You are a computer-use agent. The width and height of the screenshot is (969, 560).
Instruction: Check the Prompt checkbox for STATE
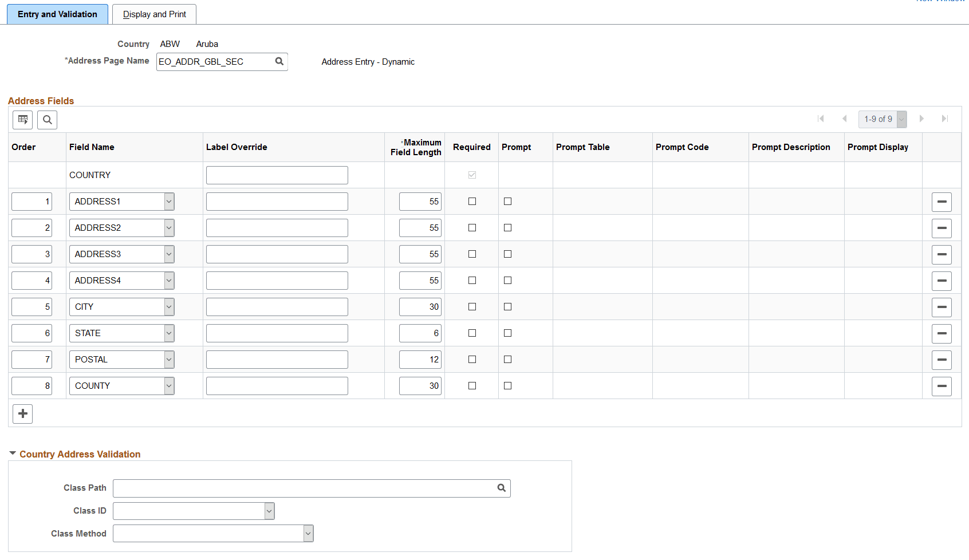[x=507, y=333]
